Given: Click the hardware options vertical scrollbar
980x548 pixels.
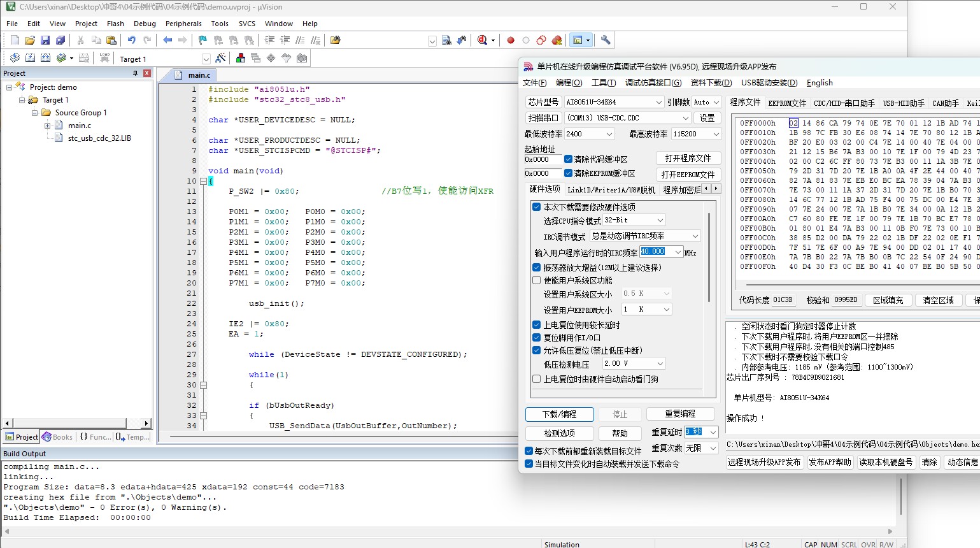Looking at the screenshot, I should pos(708,258).
